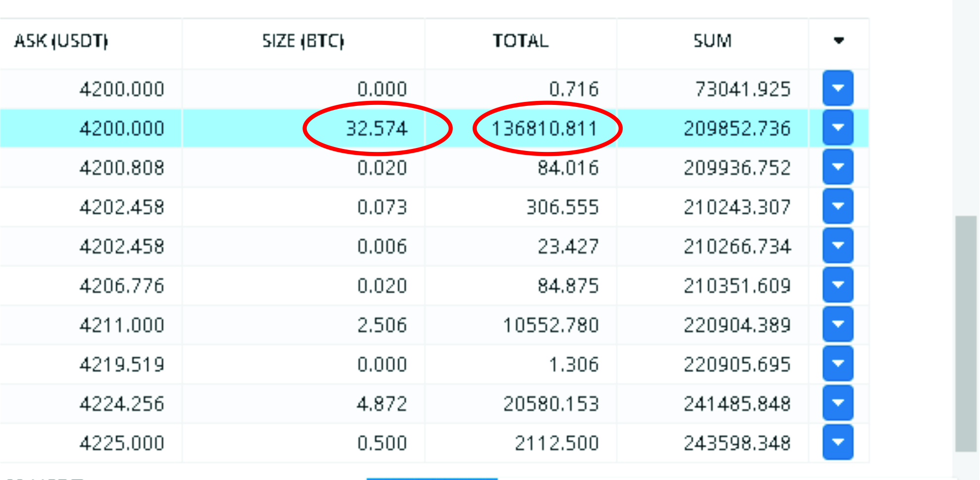Select the total value 136810.811
980x480 pixels.
coord(545,129)
